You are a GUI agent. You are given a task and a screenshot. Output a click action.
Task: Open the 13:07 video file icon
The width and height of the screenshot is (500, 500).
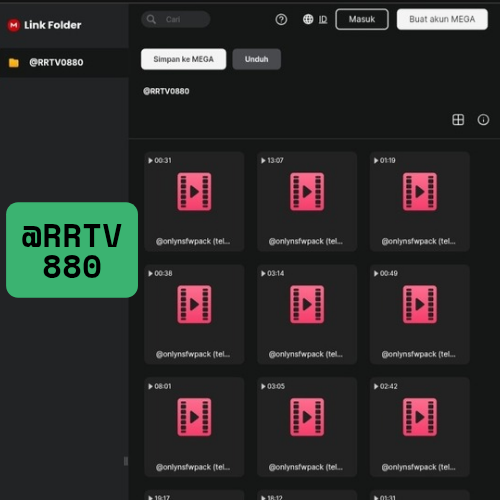click(307, 192)
